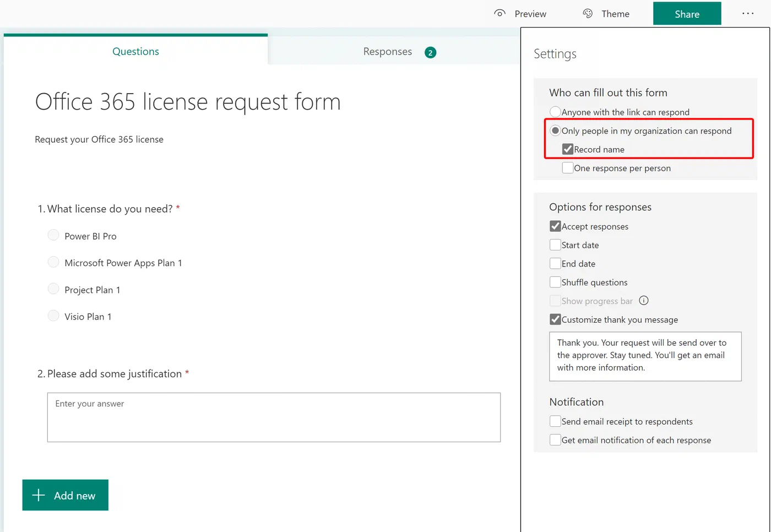This screenshot has width=771, height=532.
Task: Click the Responses count badge
Action: (430, 52)
